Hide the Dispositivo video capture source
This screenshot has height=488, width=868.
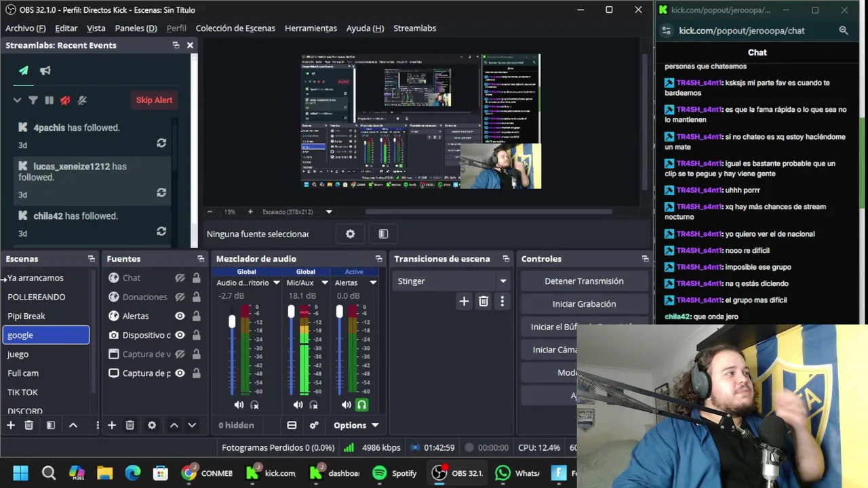tap(180, 335)
